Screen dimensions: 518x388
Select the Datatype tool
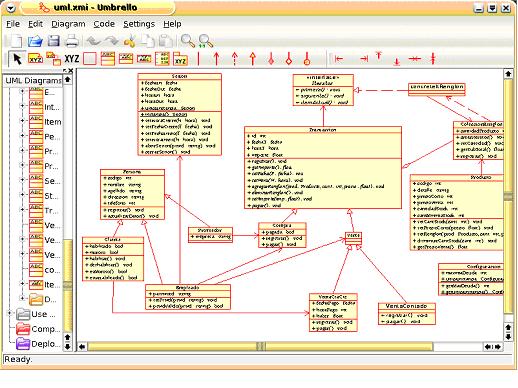(x=144, y=59)
